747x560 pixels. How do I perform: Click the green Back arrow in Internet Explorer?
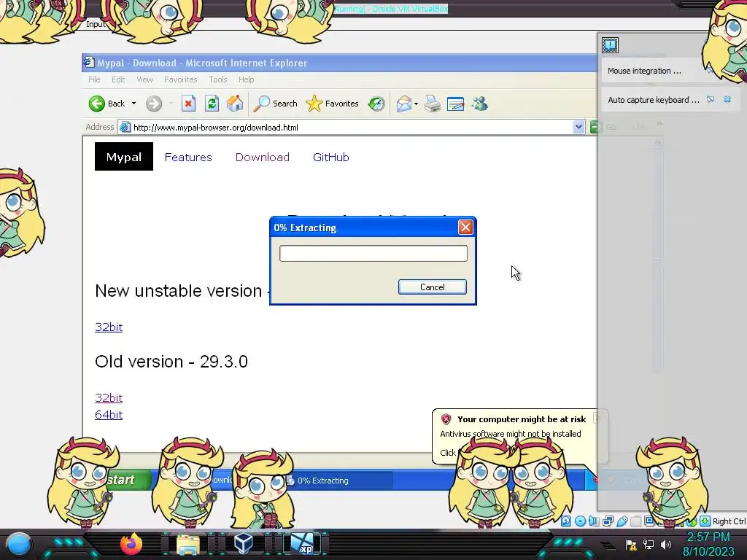pyautogui.click(x=97, y=104)
